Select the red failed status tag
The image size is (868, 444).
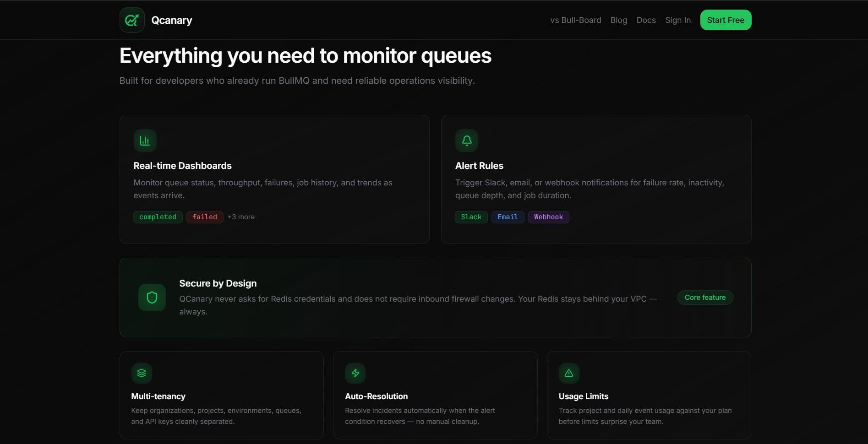tap(205, 217)
